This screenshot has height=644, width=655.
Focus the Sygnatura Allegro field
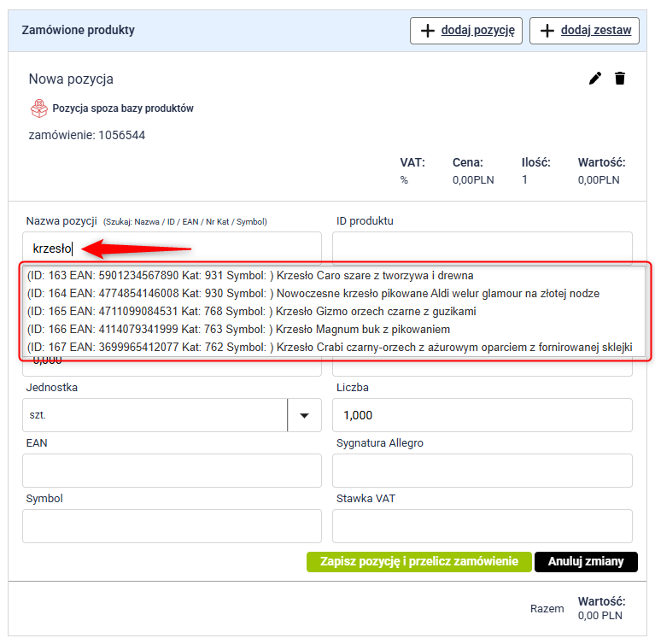(x=482, y=471)
